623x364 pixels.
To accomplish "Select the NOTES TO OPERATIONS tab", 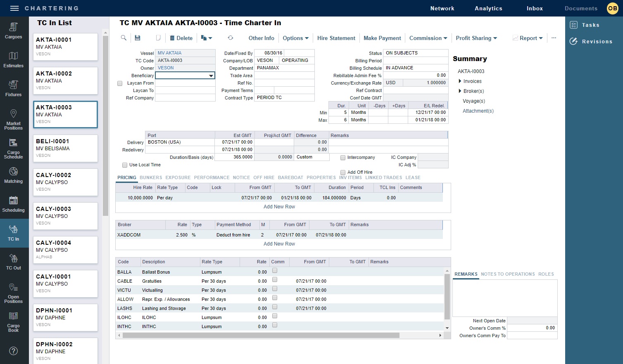I will [x=508, y=274].
